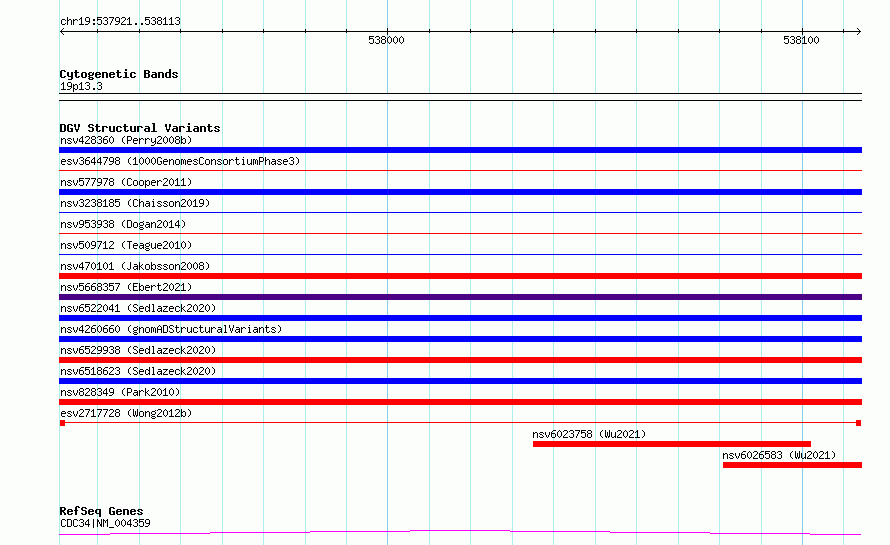890x545 pixels.
Task: Click the RefSeq Genes track title
Action: point(101,512)
